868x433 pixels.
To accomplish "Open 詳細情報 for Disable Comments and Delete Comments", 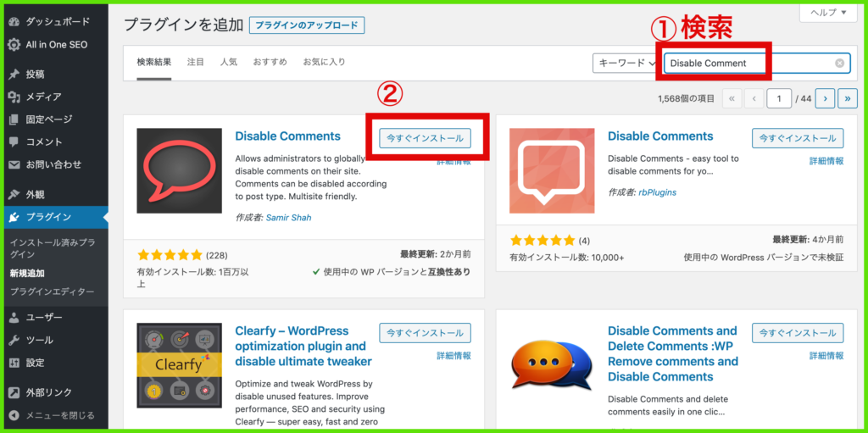I will [x=826, y=356].
